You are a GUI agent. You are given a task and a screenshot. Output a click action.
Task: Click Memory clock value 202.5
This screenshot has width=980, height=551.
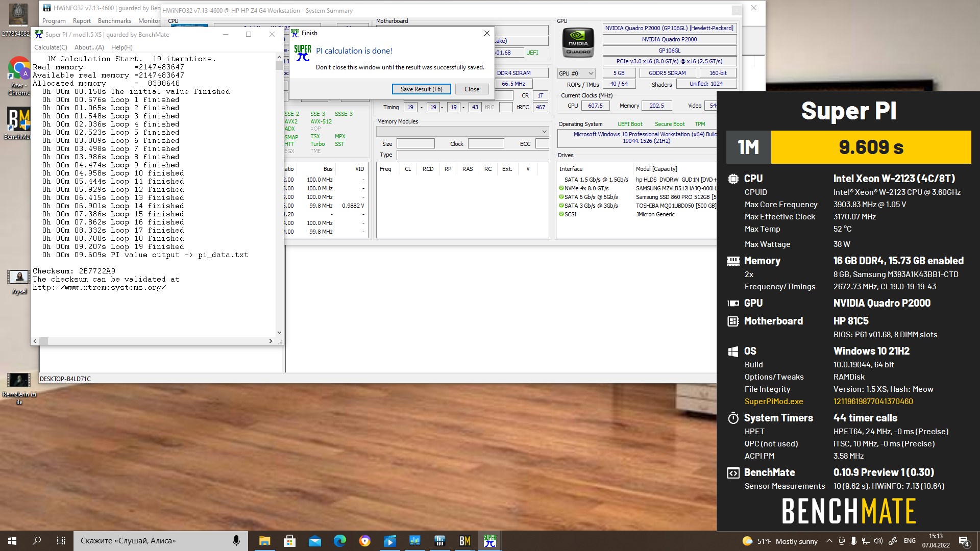pyautogui.click(x=657, y=106)
